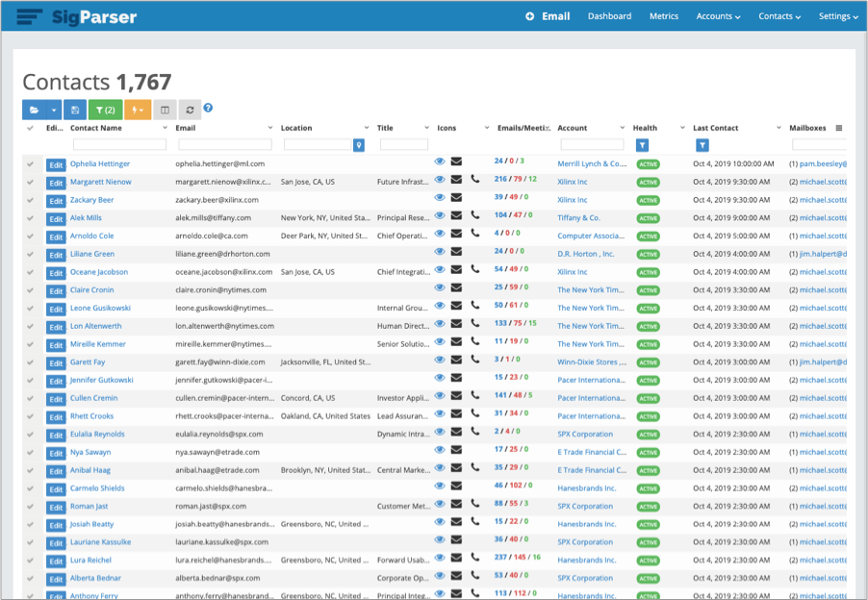Click Edit for Rhett Crooks
The image size is (868, 600).
[56, 417]
